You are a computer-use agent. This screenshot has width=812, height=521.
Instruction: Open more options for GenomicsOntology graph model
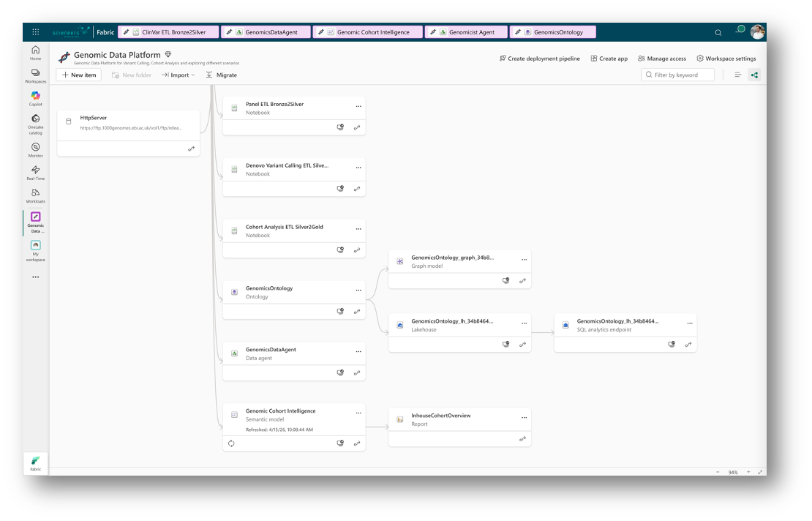point(524,260)
